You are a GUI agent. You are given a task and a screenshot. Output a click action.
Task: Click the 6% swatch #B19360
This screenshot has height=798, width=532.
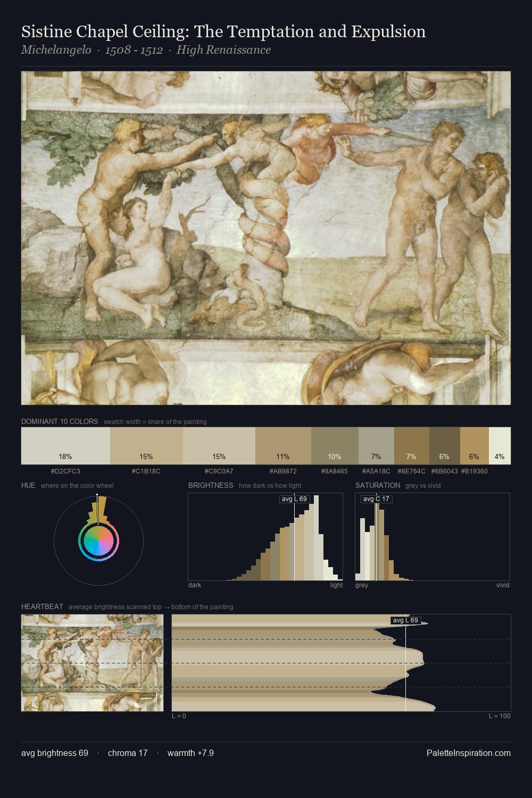click(x=475, y=446)
